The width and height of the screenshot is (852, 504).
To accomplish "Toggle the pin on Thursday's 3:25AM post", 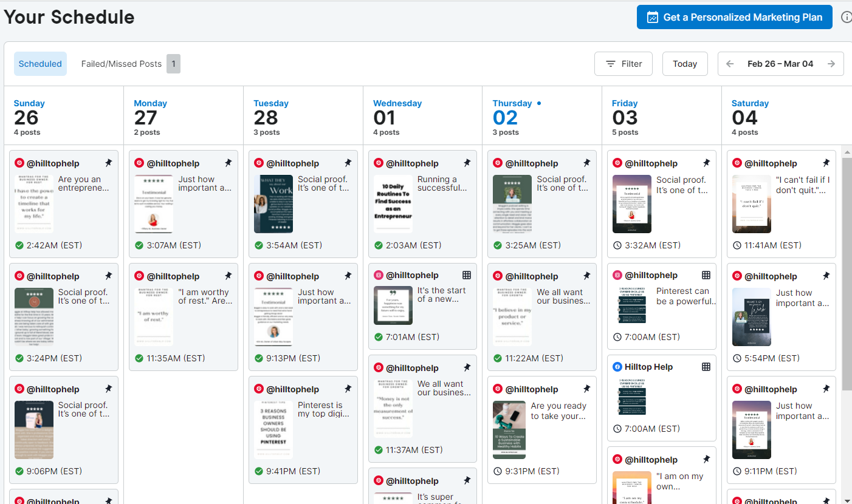I will 586,162.
